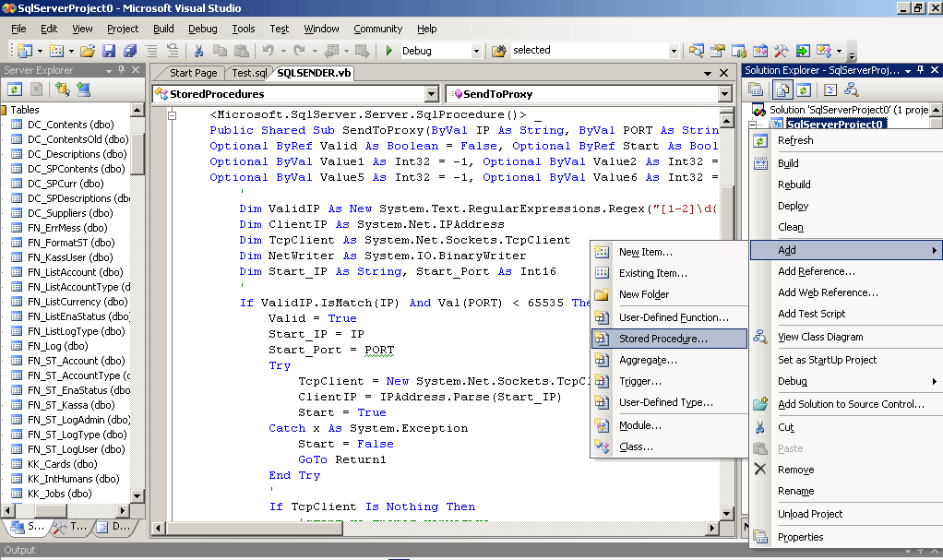
Task: Select DC_Suppliers (dbo) table
Action: pyautogui.click(x=70, y=213)
